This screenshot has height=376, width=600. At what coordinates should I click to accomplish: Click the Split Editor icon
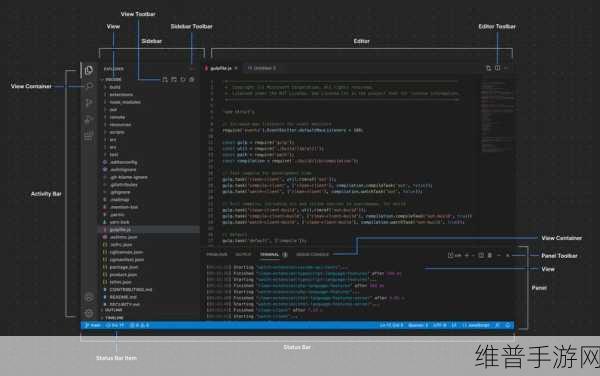point(497,68)
